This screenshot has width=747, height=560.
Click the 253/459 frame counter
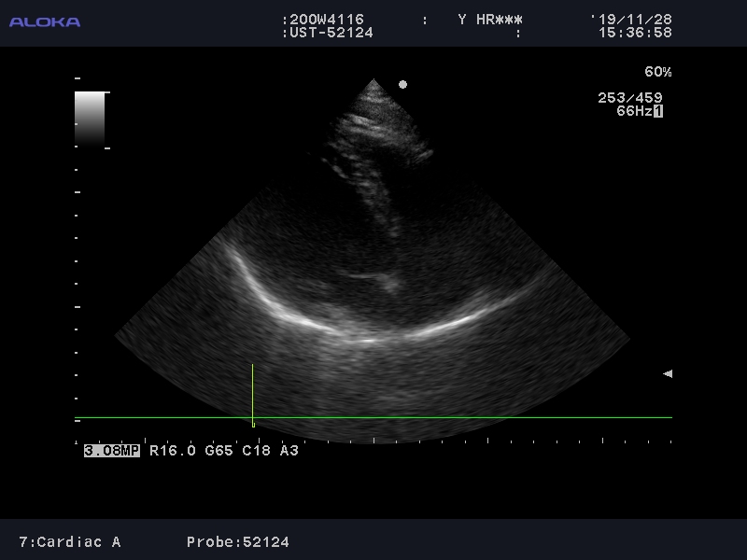click(629, 98)
